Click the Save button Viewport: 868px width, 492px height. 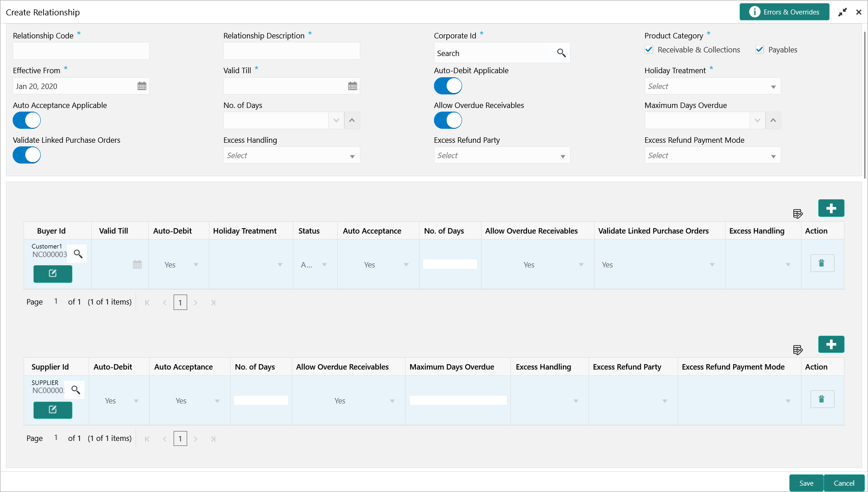coord(806,483)
